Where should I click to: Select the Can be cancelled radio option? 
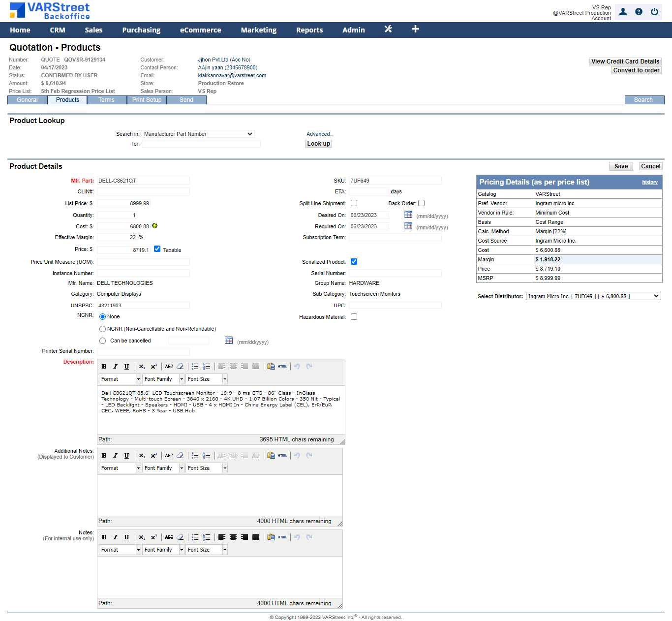click(102, 341)
